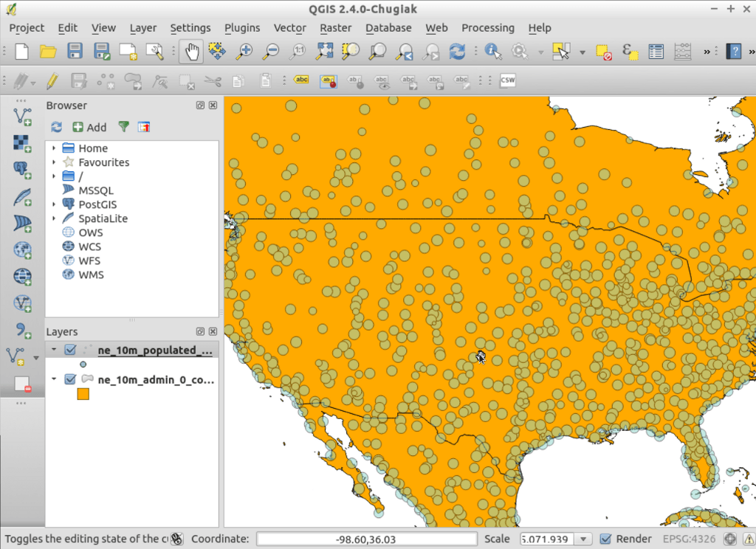The image size is (756, 549).
Task: Open the Vector menu
Action: coord(289,28)
